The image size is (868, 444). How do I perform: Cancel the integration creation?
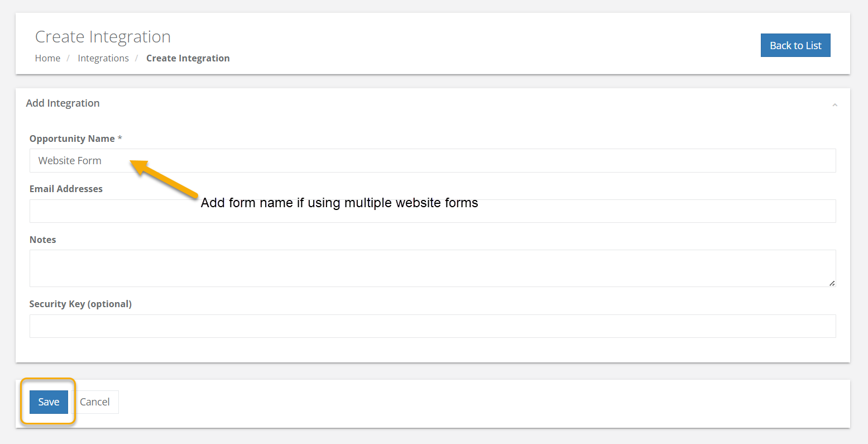point(94,402)
